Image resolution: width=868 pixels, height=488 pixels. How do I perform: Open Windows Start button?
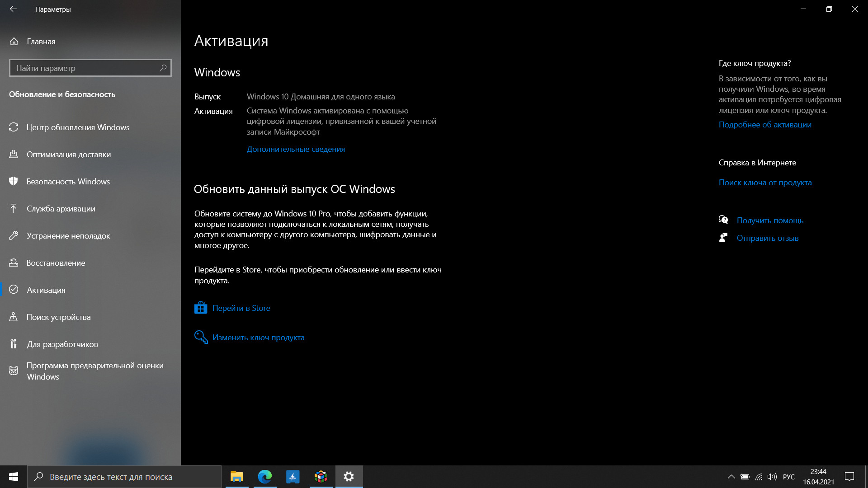tap(14, 477)
